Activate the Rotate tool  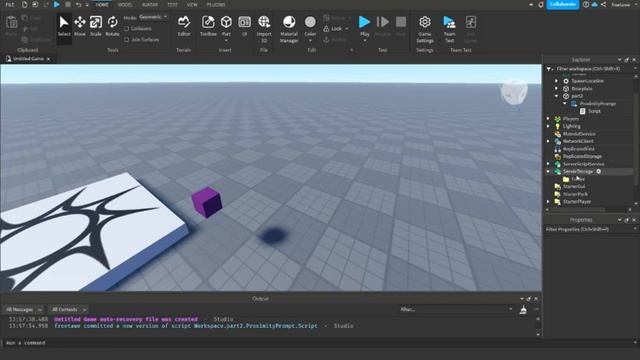[x=112, y=27]
